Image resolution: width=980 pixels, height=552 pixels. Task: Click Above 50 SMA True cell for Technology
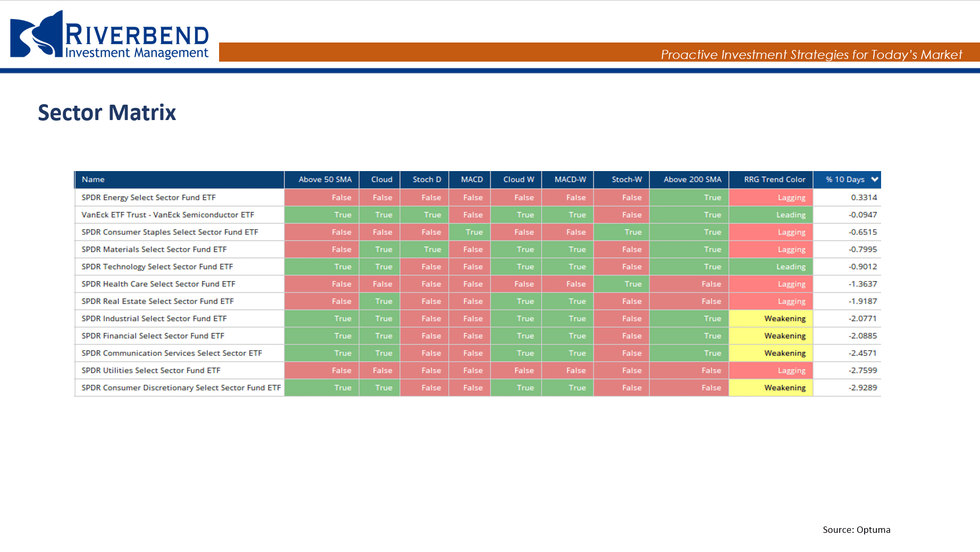click(322, 267)
